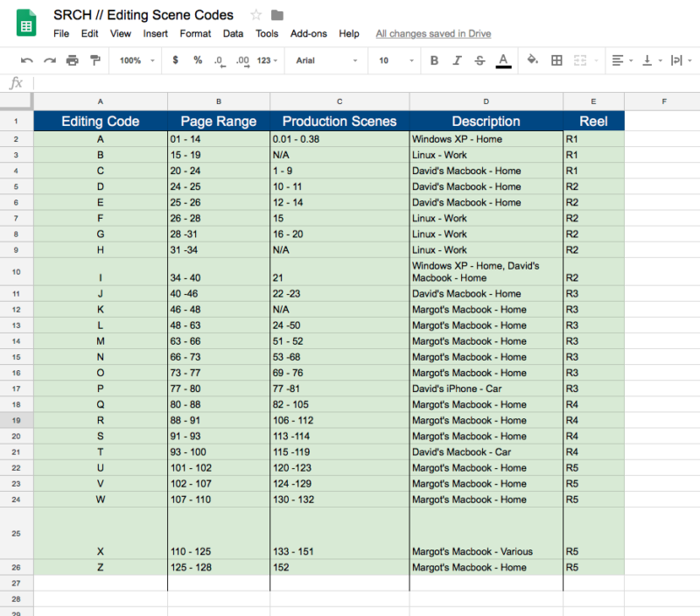Screen dimensions: 700x616
Task: Select page range cell '48 - 63'
Action: 219,325
